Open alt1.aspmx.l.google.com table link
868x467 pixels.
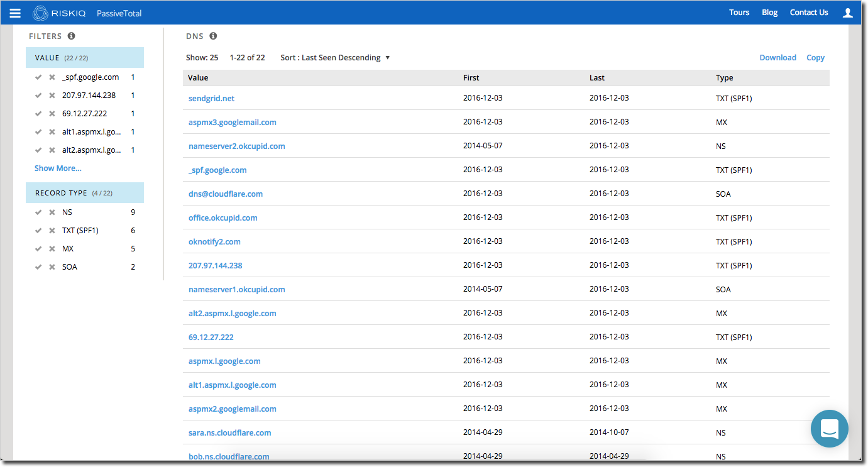click(232, 385)
